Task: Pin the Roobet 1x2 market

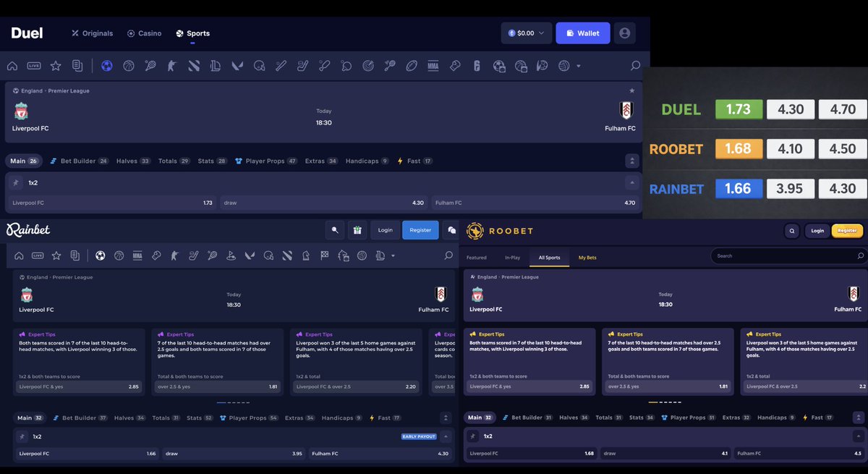Action: (474, 436)
